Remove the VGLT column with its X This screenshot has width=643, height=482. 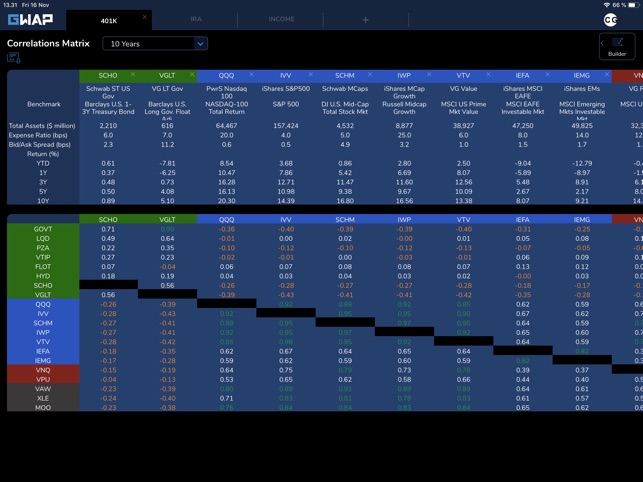(192, 74)
